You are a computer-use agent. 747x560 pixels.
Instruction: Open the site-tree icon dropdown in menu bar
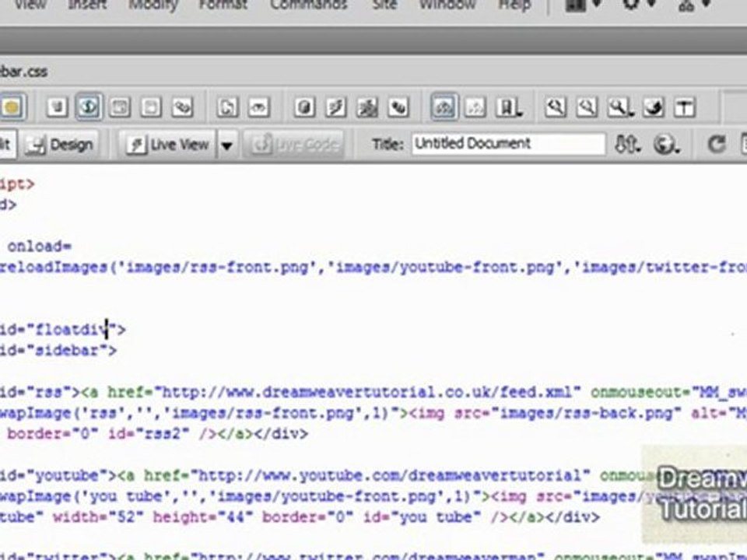click(x=695, y=5)
